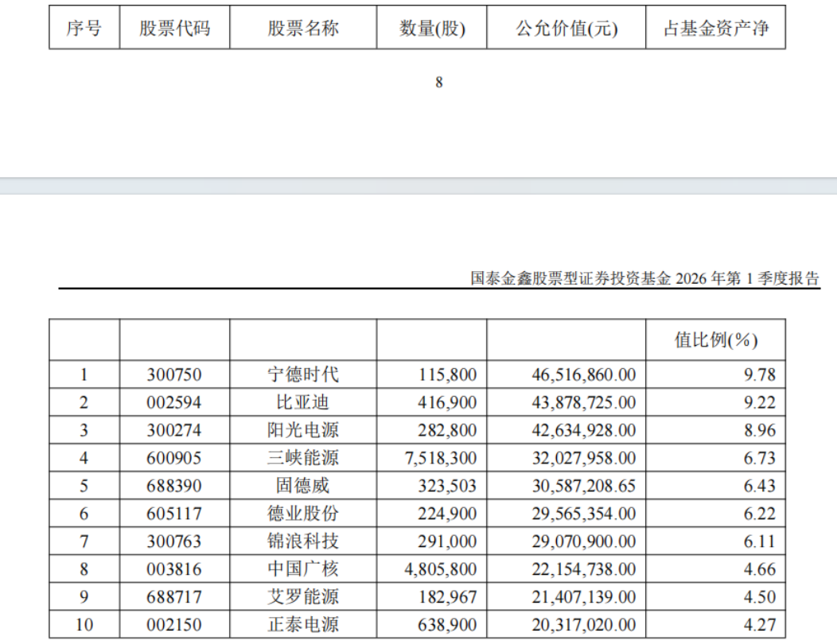Image resolution: width=837 pixels, height=644 pixels.
Task: Select the 数量(股) column header
Action: click(x=432, y=28)
